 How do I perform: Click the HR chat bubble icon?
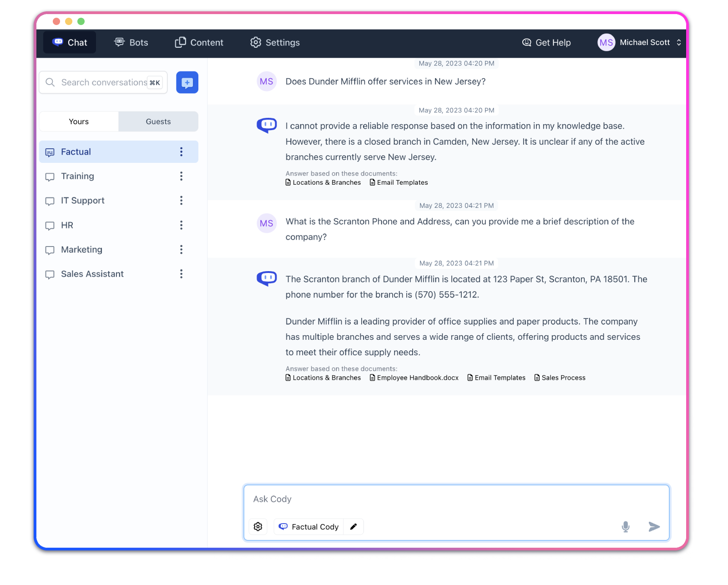tap(50, 226)
